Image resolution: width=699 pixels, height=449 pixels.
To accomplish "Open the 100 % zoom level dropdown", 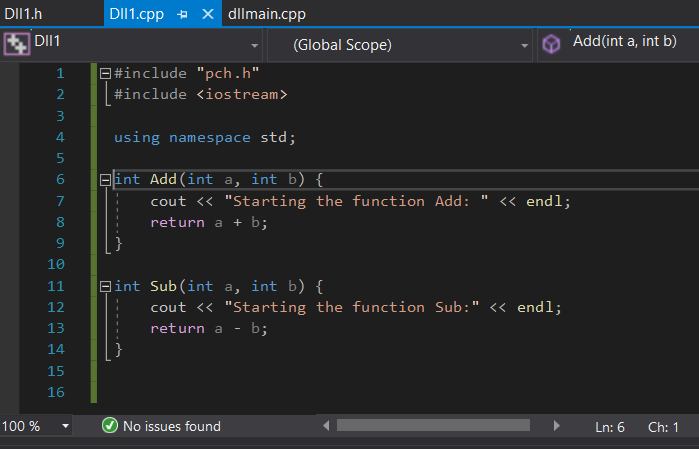I will 66,426.
